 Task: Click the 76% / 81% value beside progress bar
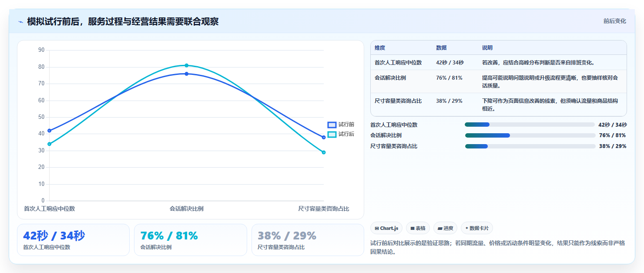point(613,135)
